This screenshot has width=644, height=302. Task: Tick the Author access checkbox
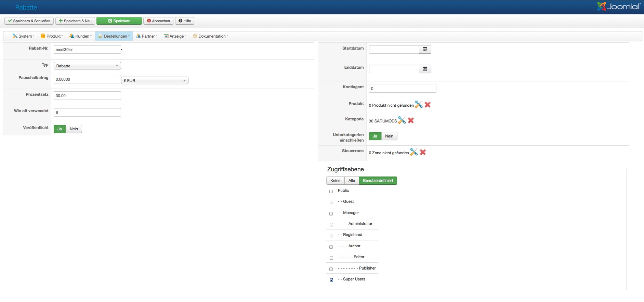coord(331,247)
